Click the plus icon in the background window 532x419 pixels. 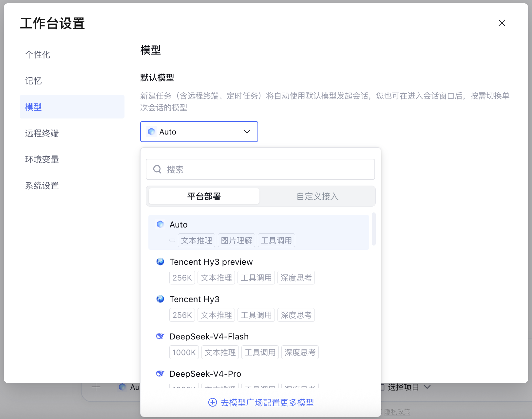[96, 387]
